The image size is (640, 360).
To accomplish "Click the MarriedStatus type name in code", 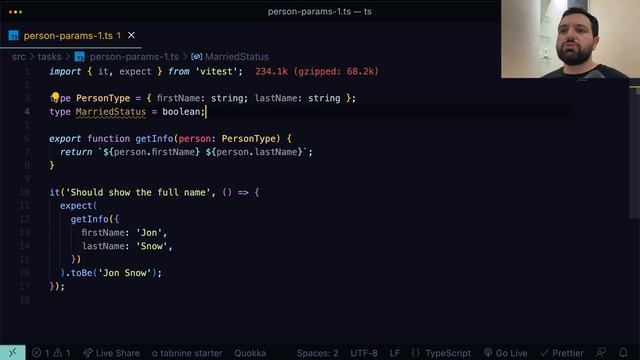I will (111, 111).
